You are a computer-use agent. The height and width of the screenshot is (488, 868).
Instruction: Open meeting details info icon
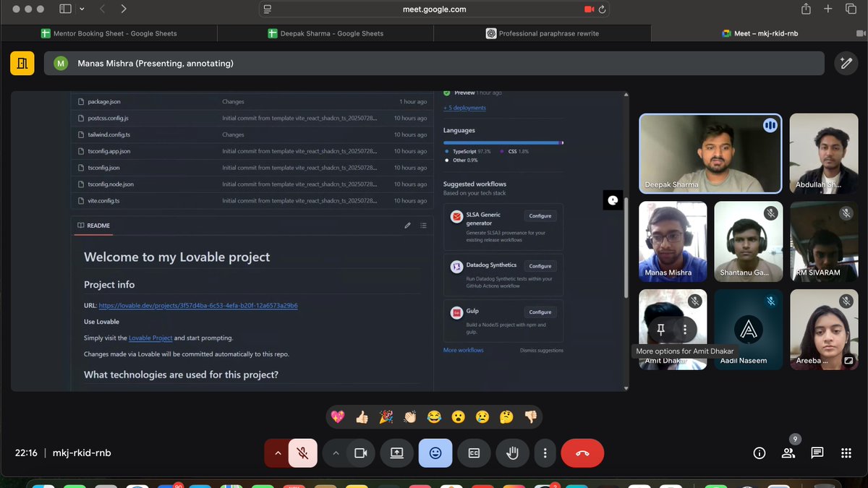759,453
